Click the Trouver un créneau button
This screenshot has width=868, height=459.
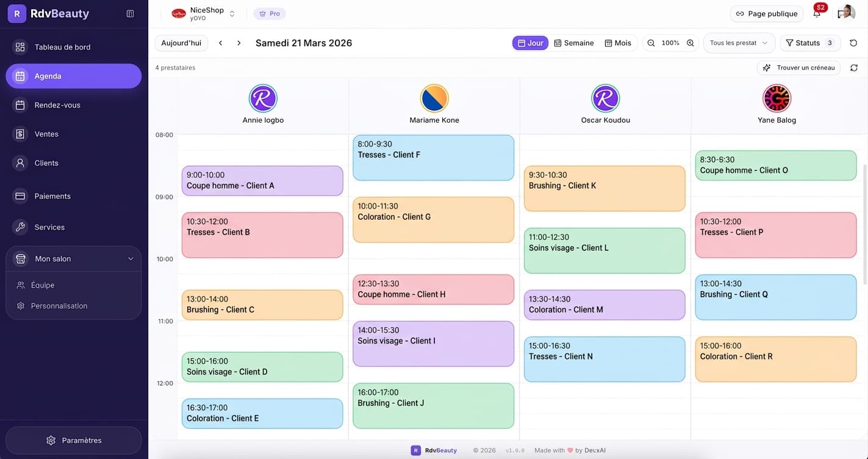point(798,68)
